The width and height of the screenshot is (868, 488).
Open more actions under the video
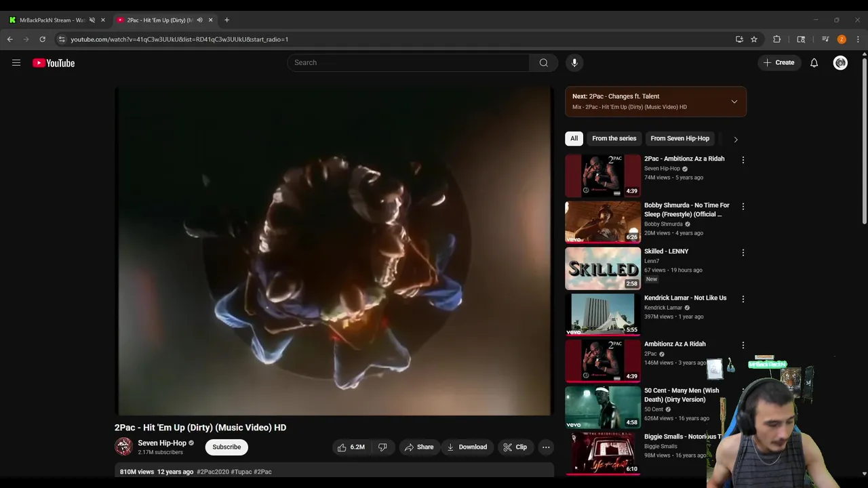546,447
